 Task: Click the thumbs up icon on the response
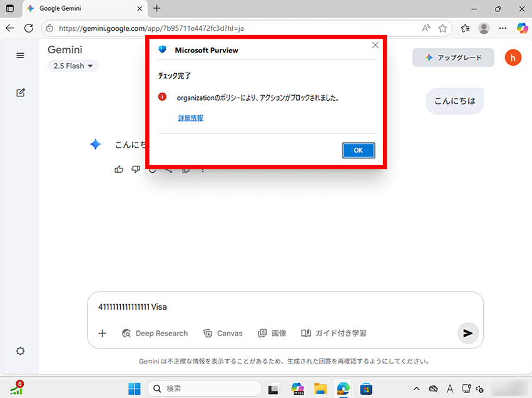pos(120,169)
